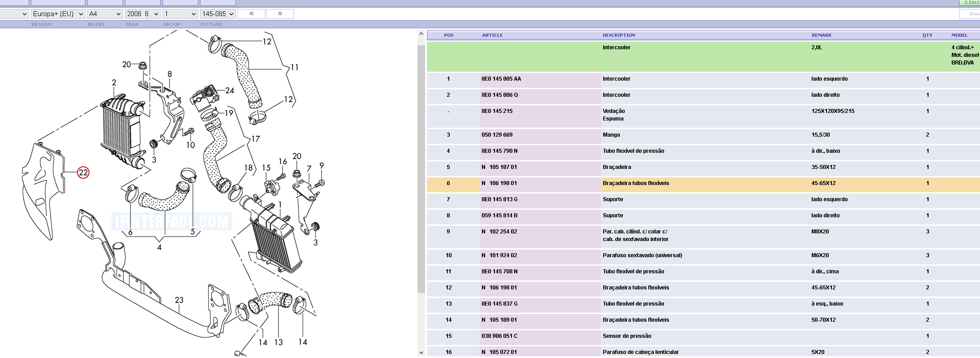The width and height of the screenshot is (980, 358).
Task: Click callout number 2 above the intercooler
Action: coord(114,83)
